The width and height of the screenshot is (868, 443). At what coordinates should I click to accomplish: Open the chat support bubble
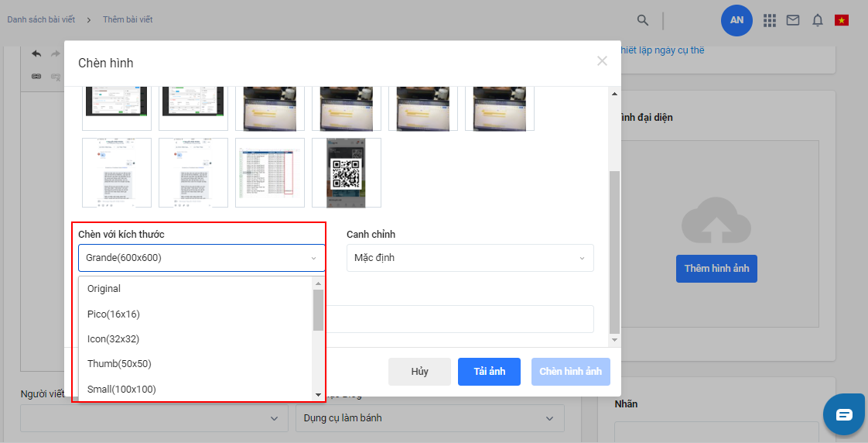point(844,414)
